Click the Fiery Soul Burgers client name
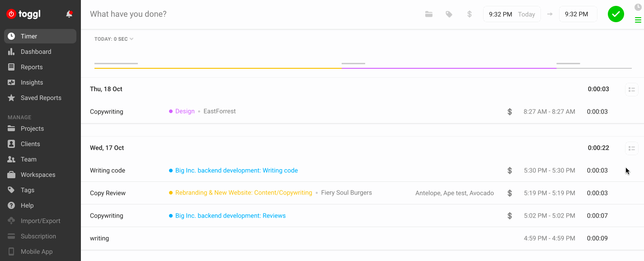644x261 pixels. 347,193
